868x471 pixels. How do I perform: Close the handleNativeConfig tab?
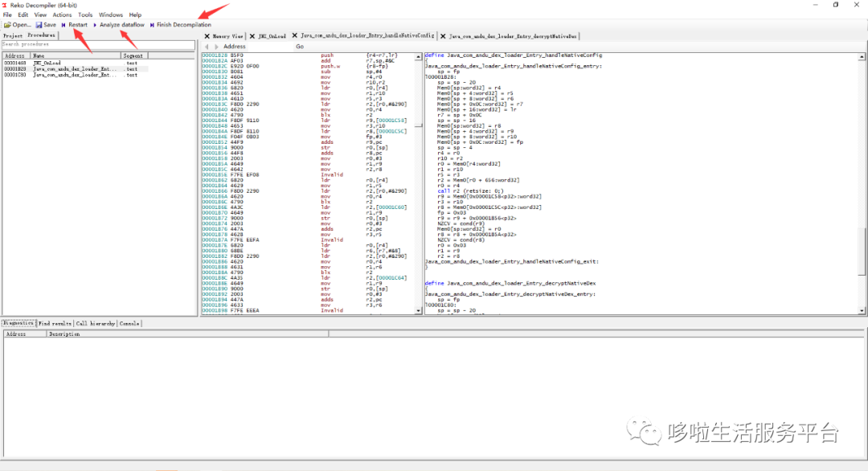[294, 36]
